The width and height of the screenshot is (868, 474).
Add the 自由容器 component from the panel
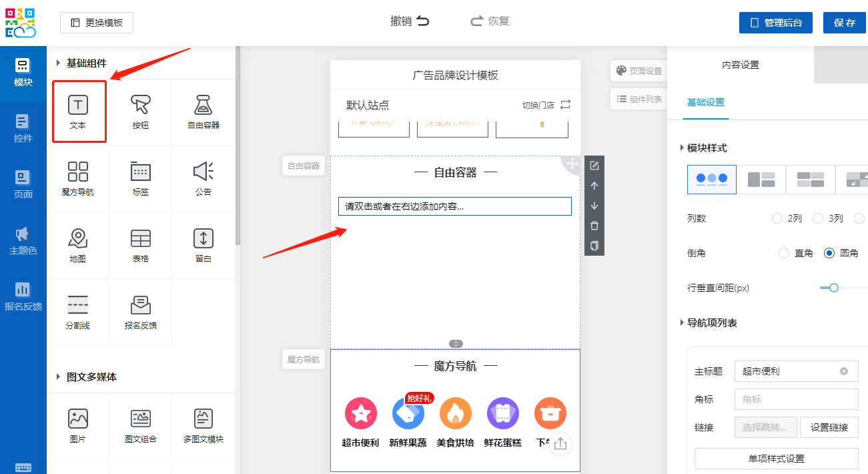coord(203,111)
